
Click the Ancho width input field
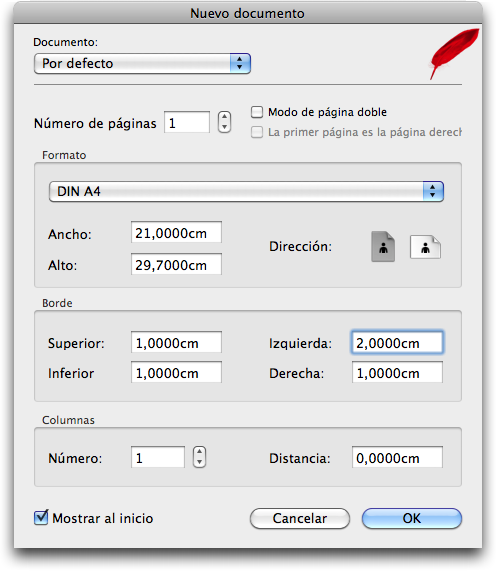176,232
